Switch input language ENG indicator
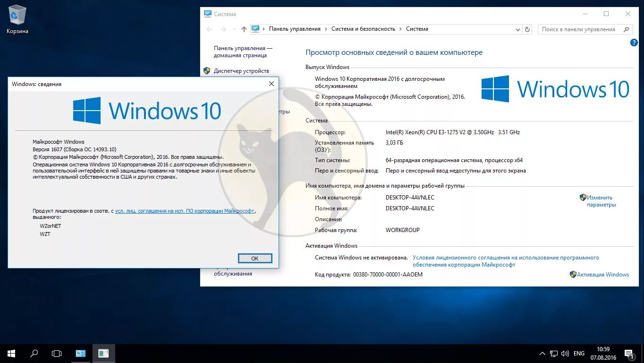This screenshot has width=644, height=363. tap(579, 354)
